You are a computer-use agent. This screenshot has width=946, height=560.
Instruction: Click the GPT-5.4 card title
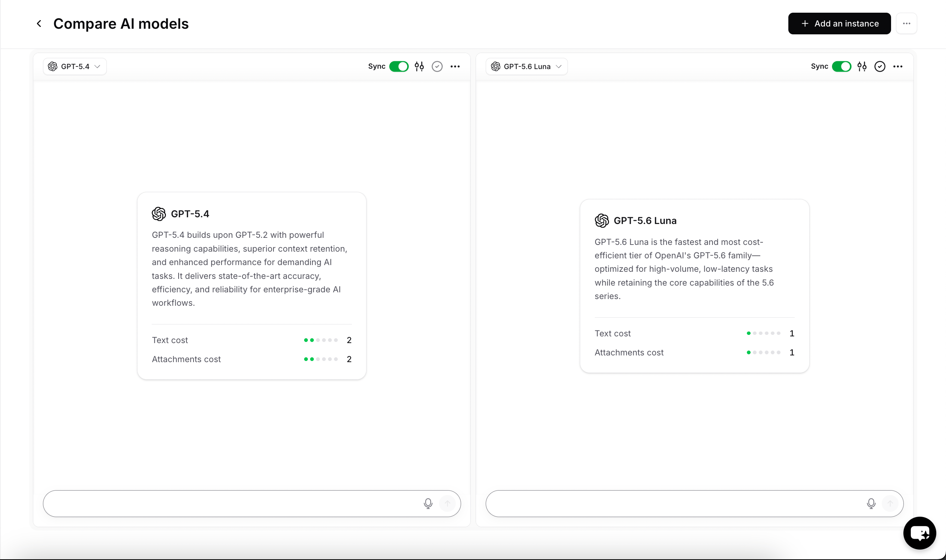(x=190, y=214)
